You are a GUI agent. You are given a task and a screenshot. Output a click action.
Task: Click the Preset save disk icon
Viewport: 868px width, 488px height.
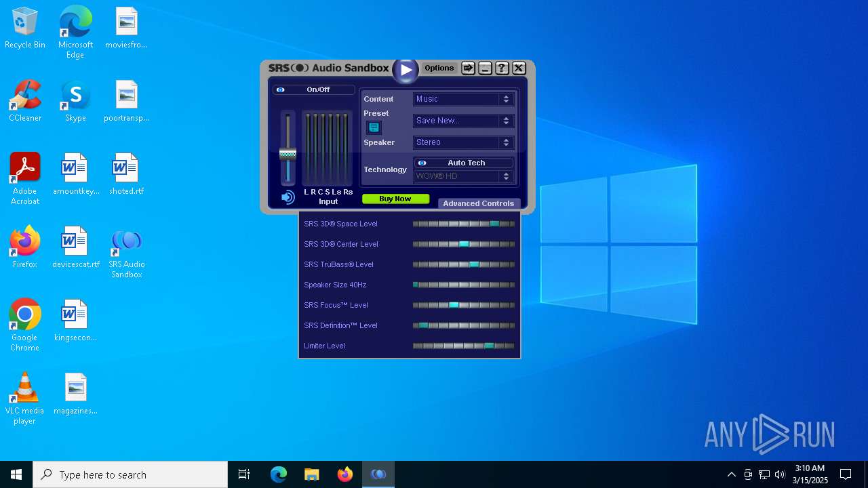(x=374, y=127)
